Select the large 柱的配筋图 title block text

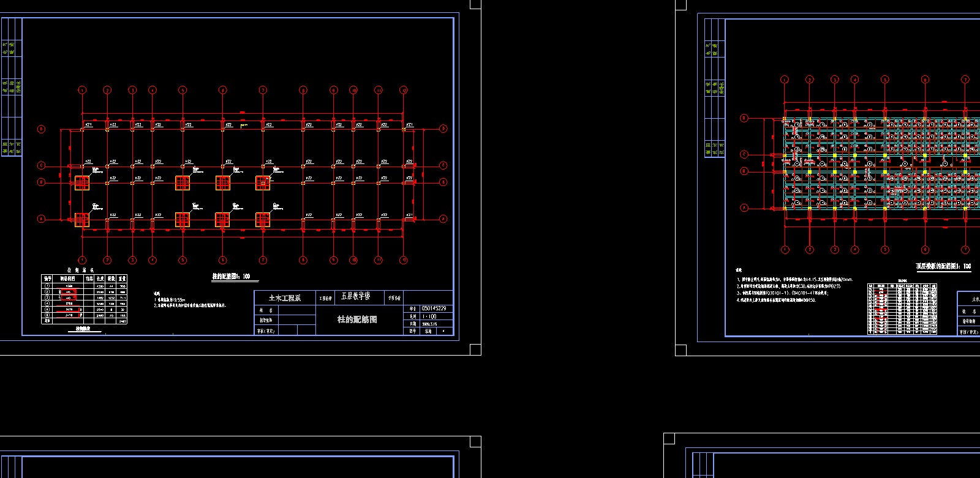coord(357,319)
